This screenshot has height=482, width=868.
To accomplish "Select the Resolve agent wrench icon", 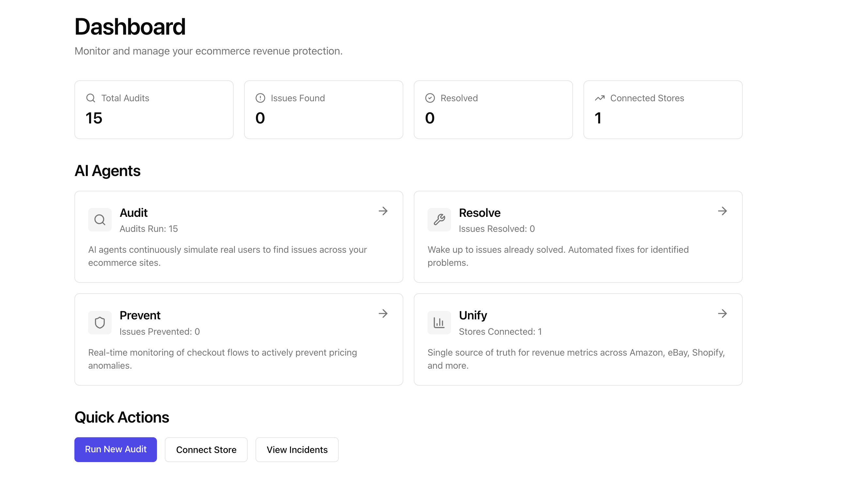I will point(439,219).
